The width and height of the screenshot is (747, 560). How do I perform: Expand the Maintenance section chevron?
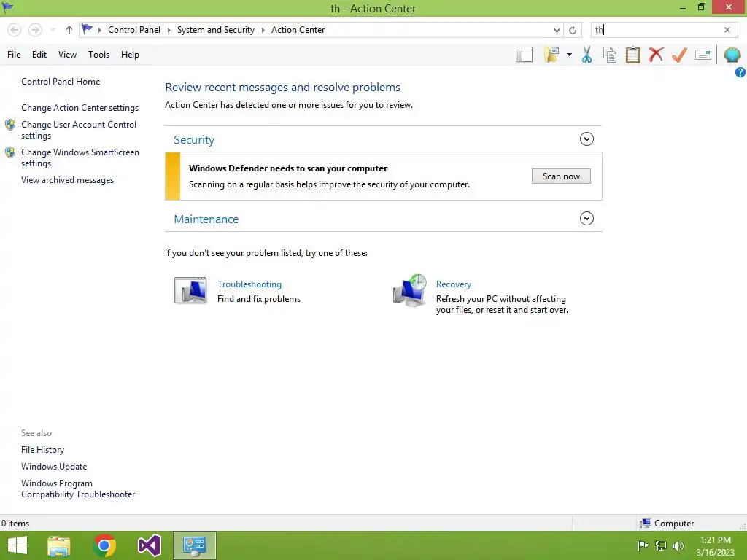tap(587, 219)
